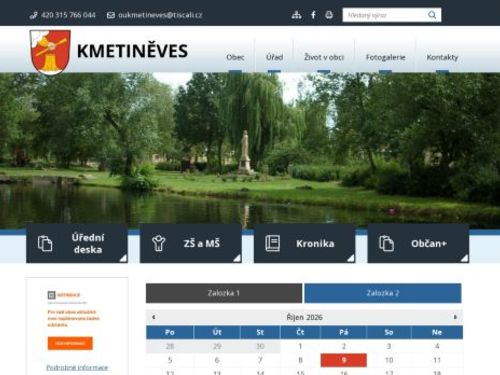The image size is (500, 375).
Task: Click the Kmetiněves coat of arms logo
Action: [50, 52]
